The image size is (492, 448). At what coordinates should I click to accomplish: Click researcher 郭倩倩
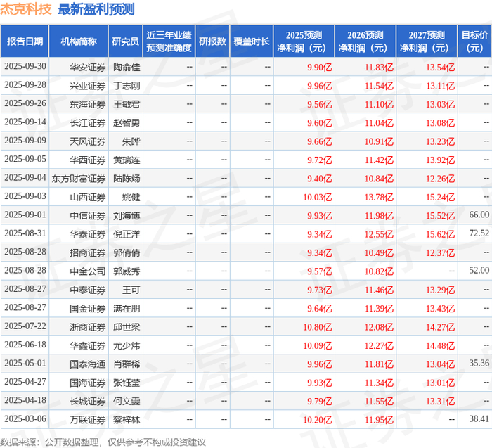[x=127, y=252]
